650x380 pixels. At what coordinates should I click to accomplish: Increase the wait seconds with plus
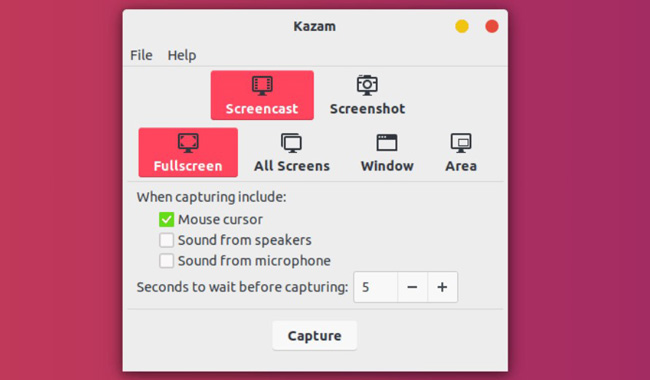[x=443, y=287]
